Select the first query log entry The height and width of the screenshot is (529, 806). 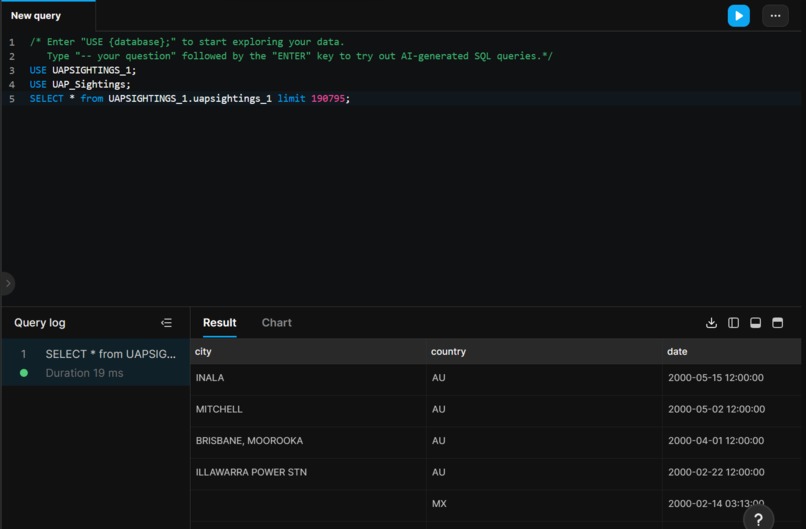tap(96, 363)
